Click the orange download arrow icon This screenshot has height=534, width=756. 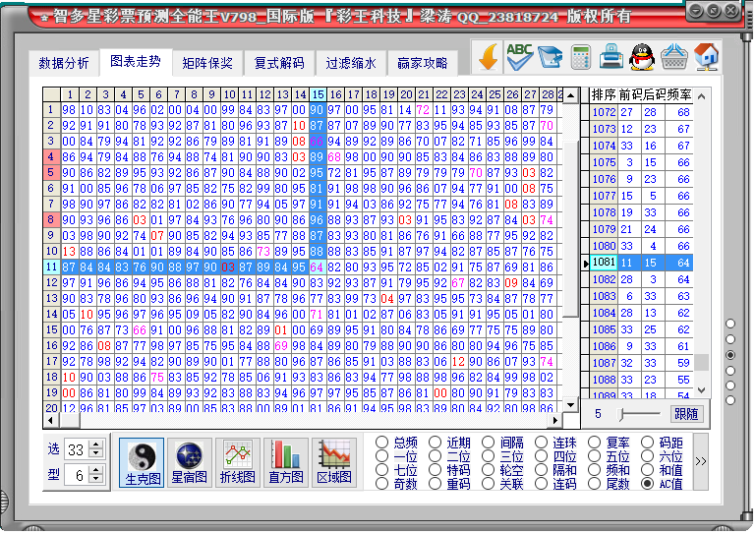click(489, 57)
